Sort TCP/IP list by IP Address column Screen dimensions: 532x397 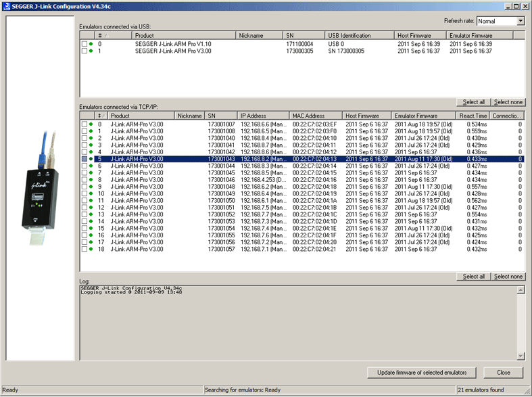click(263, 116)
